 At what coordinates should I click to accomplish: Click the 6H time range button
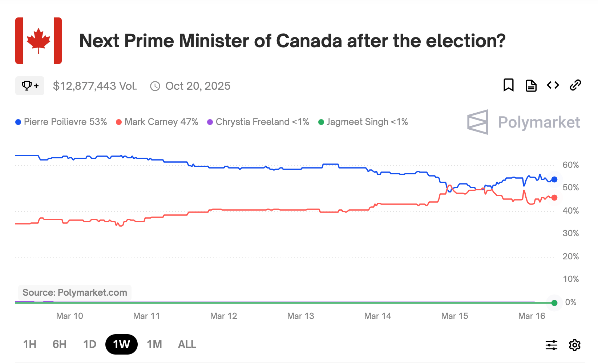pyautogui.click(x=59, y=344)
